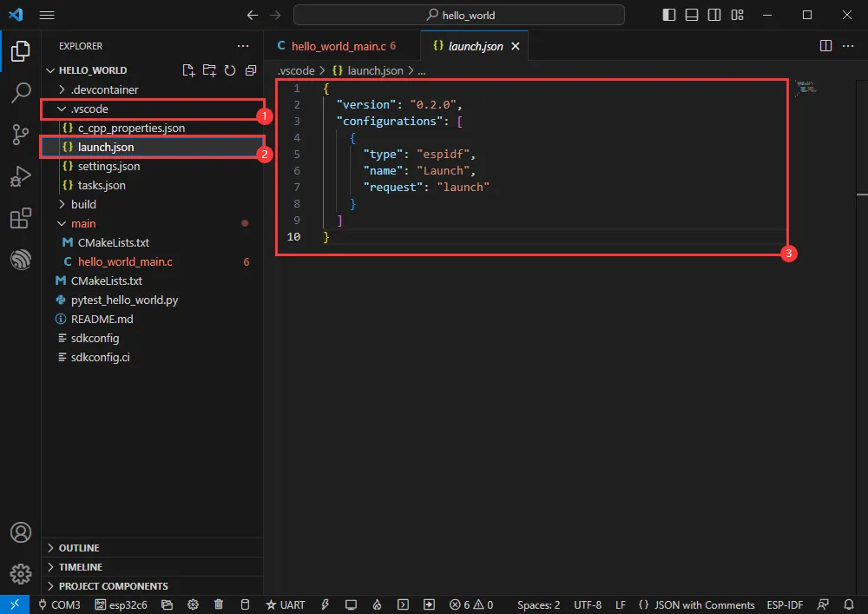
Task: Run ESP-IDF build-flash-monitor flame icon
Action: (x=377, y=604)
